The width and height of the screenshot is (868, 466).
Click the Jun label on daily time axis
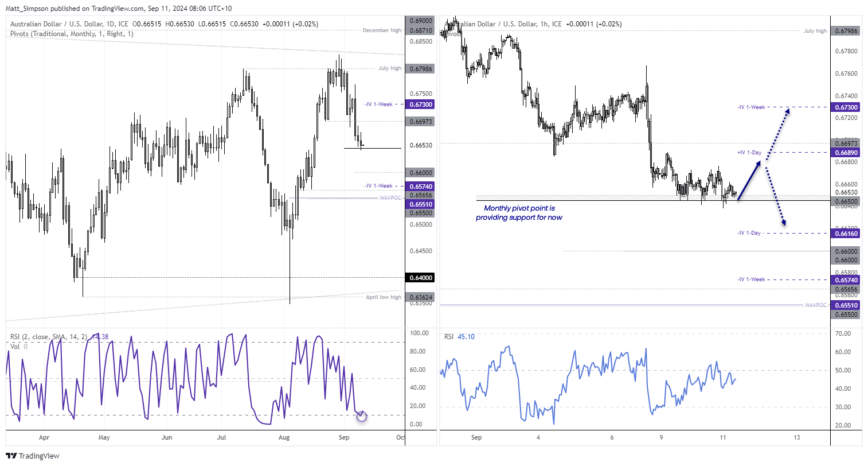click(x=167, y=438)
